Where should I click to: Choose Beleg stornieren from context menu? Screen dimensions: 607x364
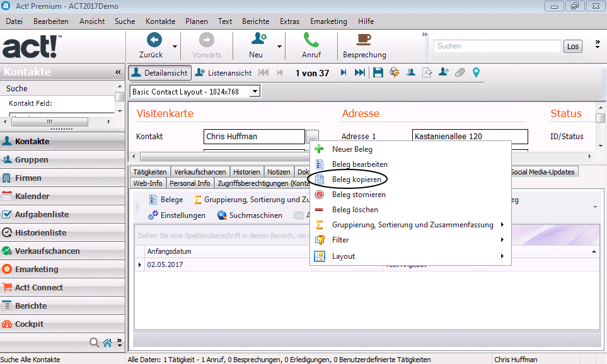click(410, 194)
